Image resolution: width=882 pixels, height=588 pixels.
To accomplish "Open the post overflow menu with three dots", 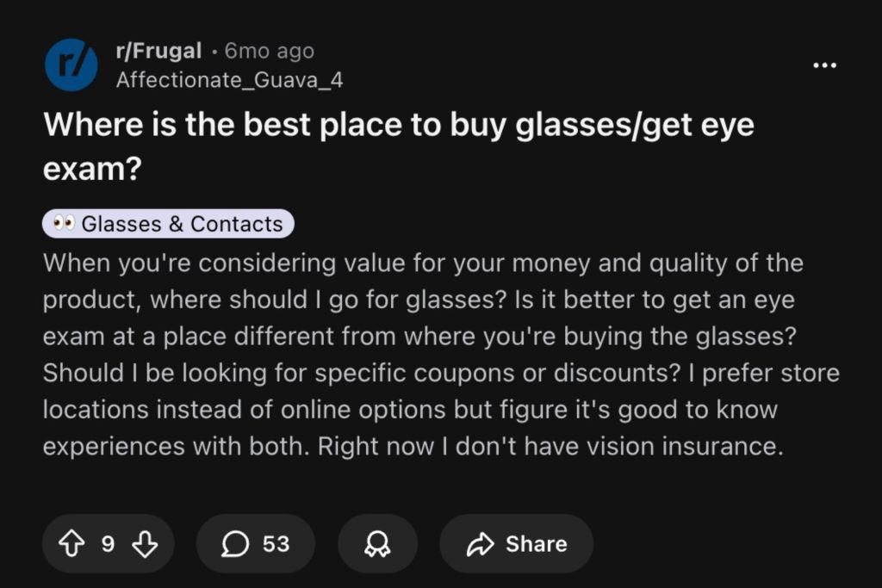I will 825,65.
